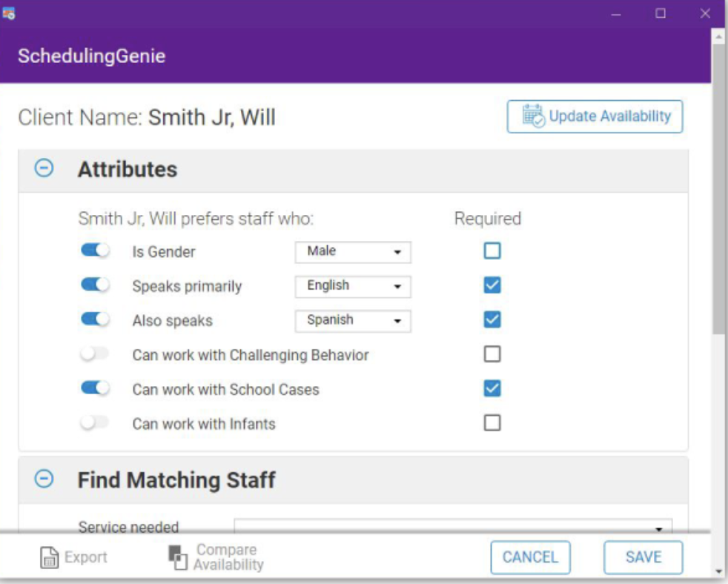Uncheck Required box for Speaks primarily

tap(492, 285)
